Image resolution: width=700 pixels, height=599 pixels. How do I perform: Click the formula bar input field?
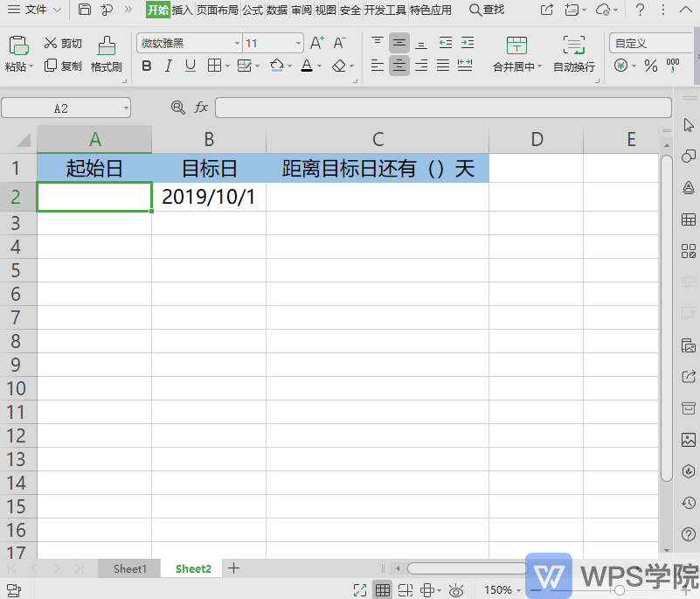click(443, 108)
